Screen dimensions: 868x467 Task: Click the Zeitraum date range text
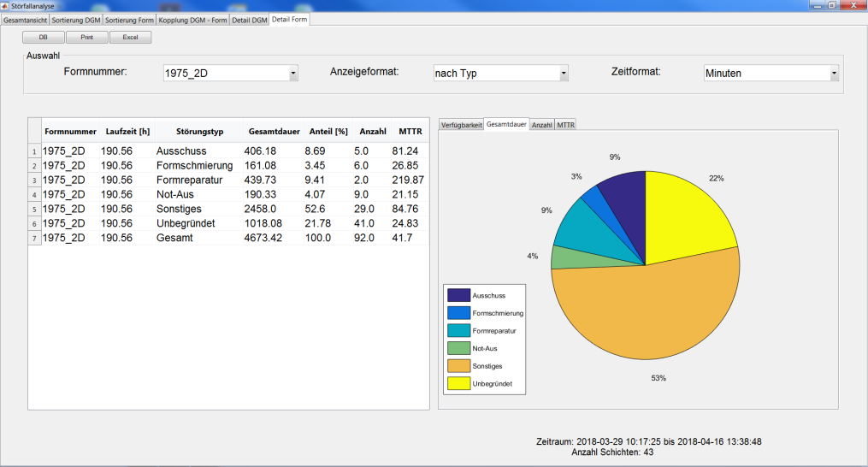point(649,441)
